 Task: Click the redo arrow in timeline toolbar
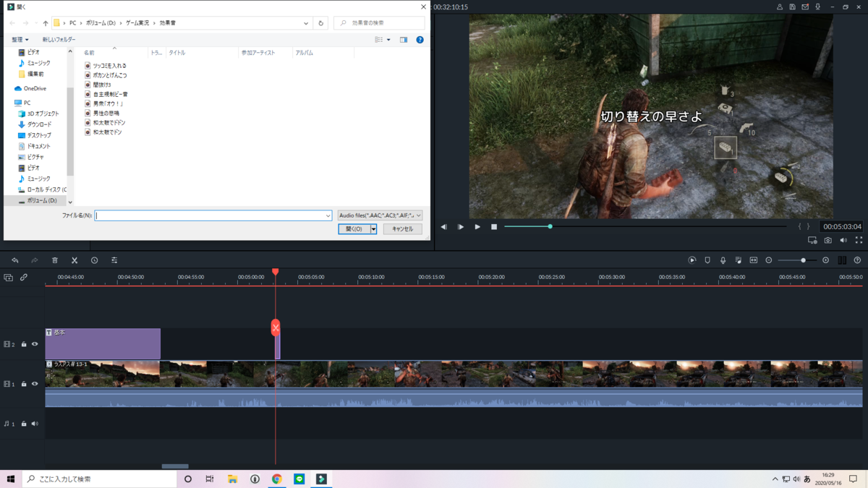pyautogui.click(x=34, y=260)
